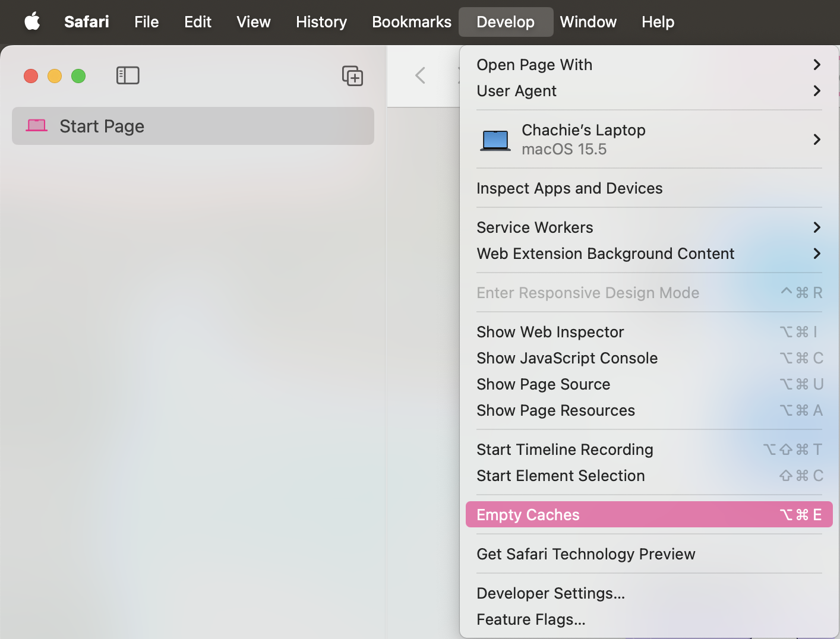This screenshot has height=639, width=840.
Task: Choose Service Workers menu entry
Action: pyautogui.click(x=649, y=227)
